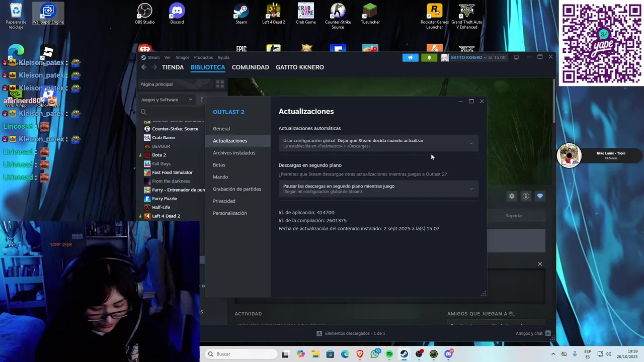Open the GATITO KKNERO profile tab
Image resolution: width=644 pixels, height=362 pixels.
[x=300, y=67]
